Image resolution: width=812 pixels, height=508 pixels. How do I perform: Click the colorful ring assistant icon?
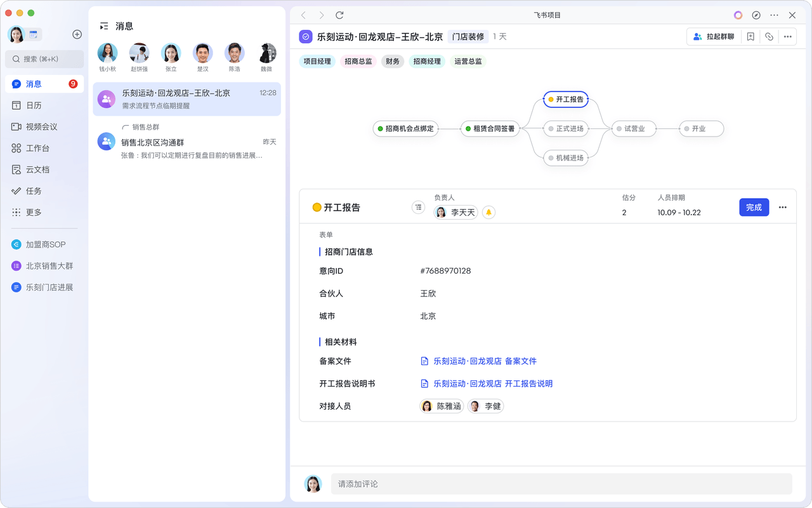(738, 15)
